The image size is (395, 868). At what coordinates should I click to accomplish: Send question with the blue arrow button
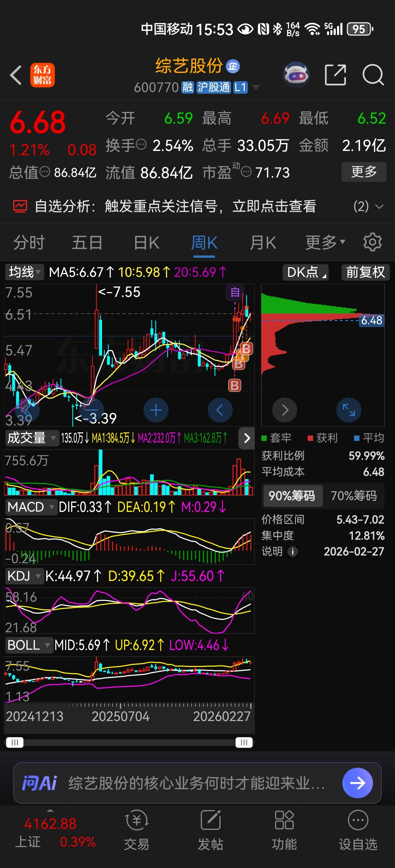pos(357,783)
